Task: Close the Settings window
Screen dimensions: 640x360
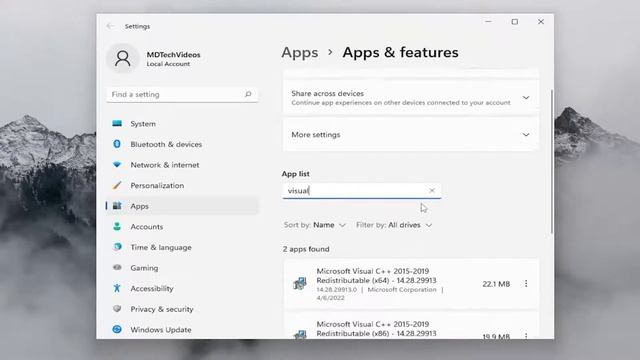Action: (541, 22)
